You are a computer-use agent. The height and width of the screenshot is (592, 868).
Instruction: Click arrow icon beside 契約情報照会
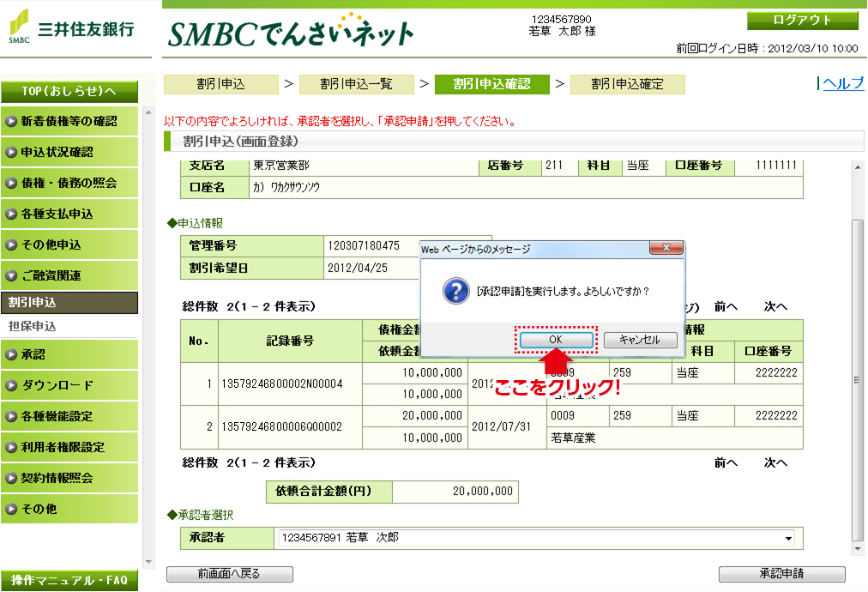[x=11, y=478]
